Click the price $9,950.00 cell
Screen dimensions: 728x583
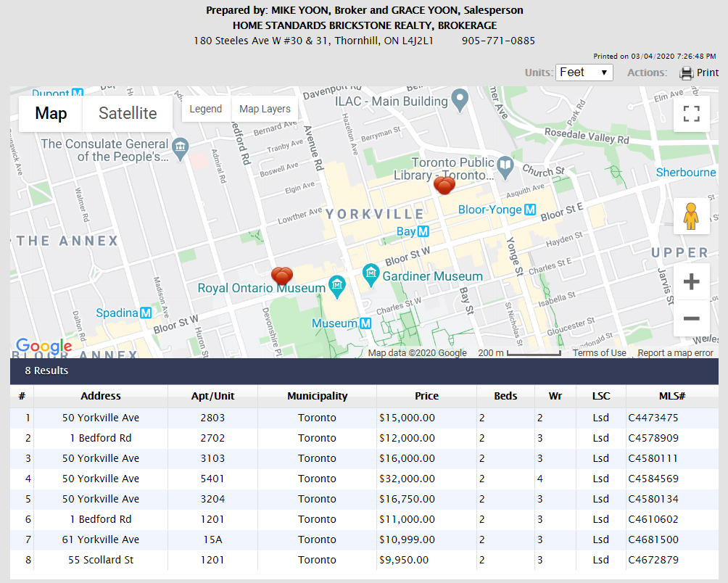426,560
